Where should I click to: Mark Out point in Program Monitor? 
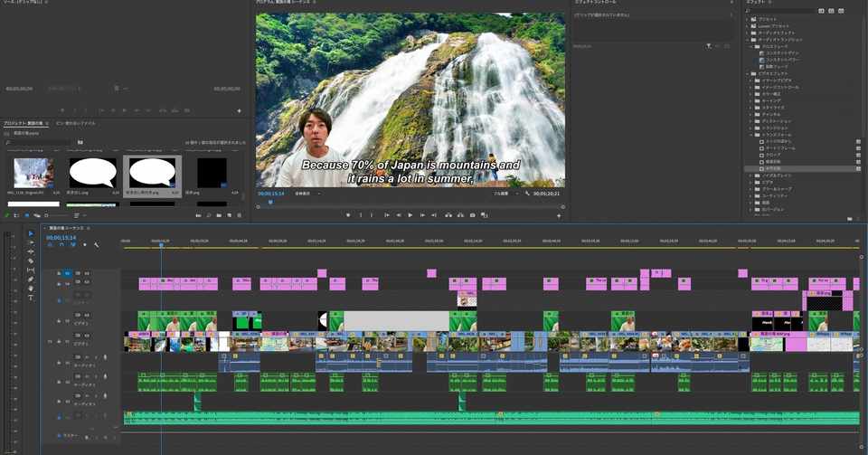point(373,214)
